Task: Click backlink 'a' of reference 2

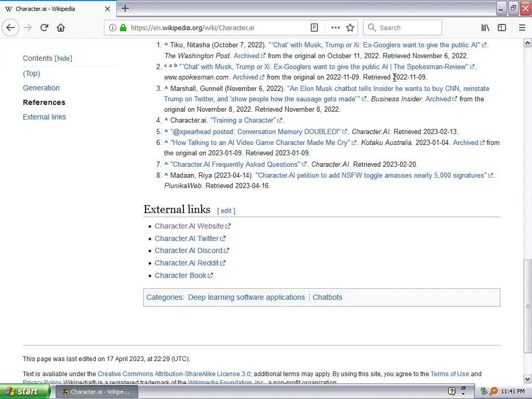Action: coord(170,65)
